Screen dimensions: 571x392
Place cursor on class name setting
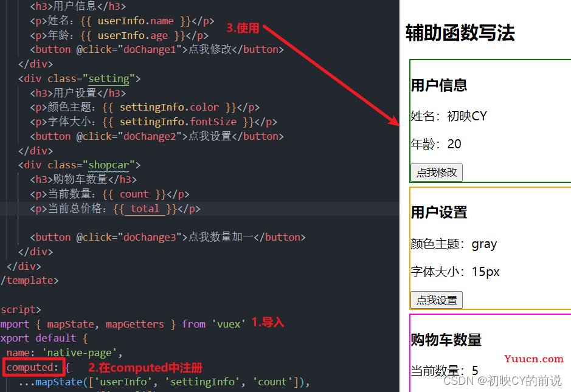click(x=109, y=78)
